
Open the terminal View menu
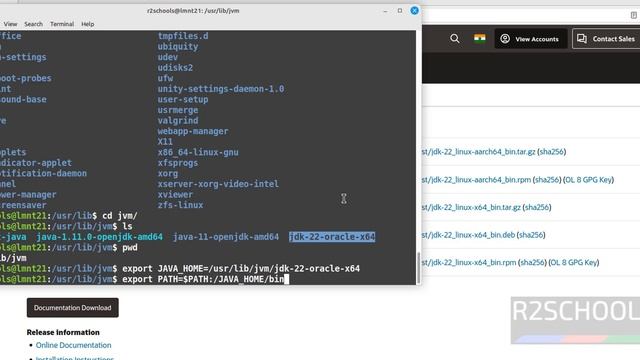[x=11, y=24]
